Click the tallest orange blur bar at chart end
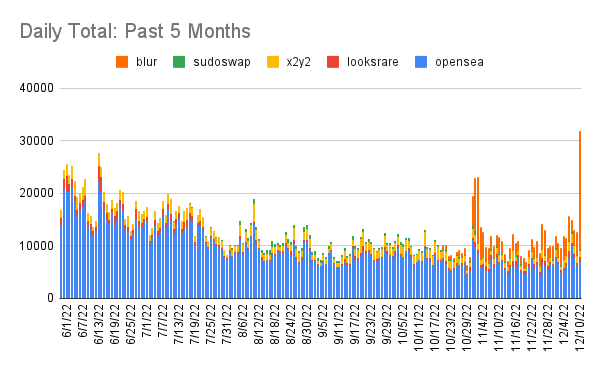Viewport: 600px width, 371px height. pyautogui.click(x=580, y=190)
